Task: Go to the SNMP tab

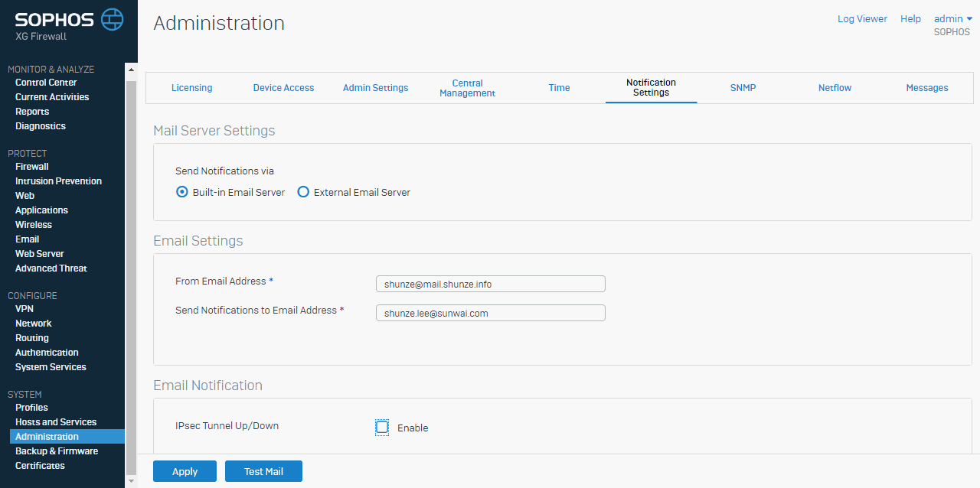Action: click(743, 88)
